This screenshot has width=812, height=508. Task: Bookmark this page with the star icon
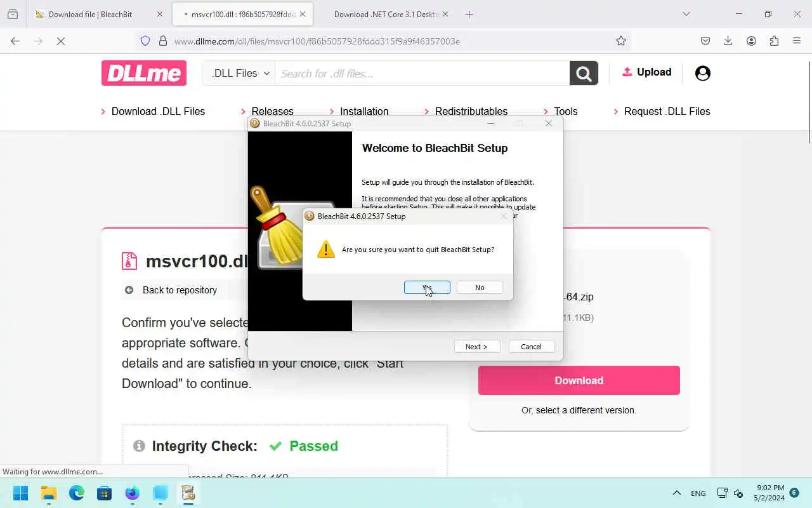621,41
